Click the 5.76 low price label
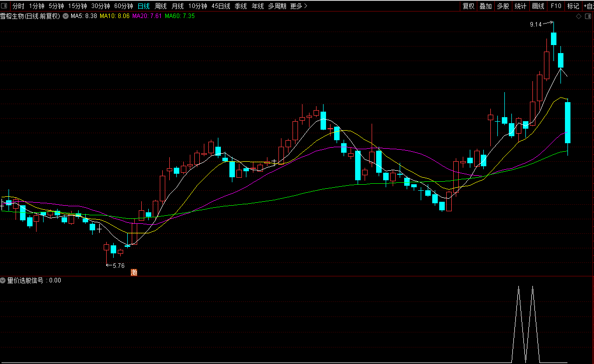The width and height of the screenshot is (594, 364). coord(119,266)
